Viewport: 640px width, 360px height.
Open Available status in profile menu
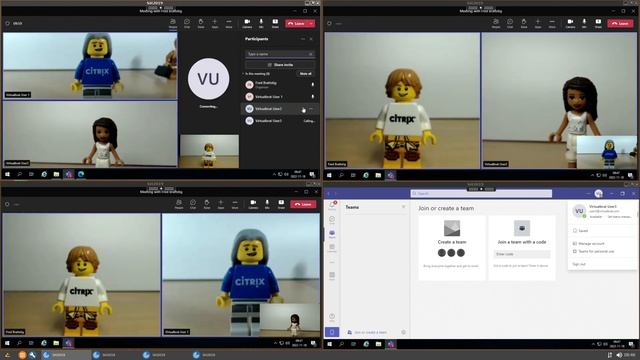596,217
